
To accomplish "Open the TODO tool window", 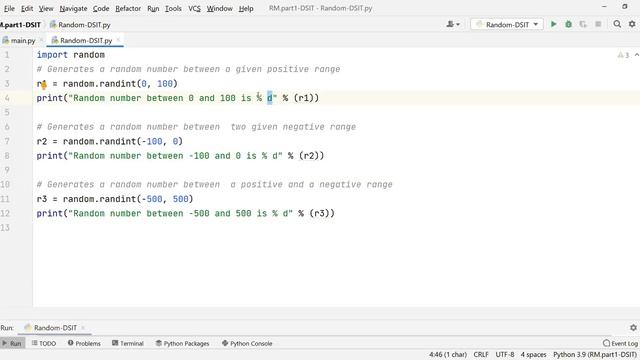I will 44,343.
